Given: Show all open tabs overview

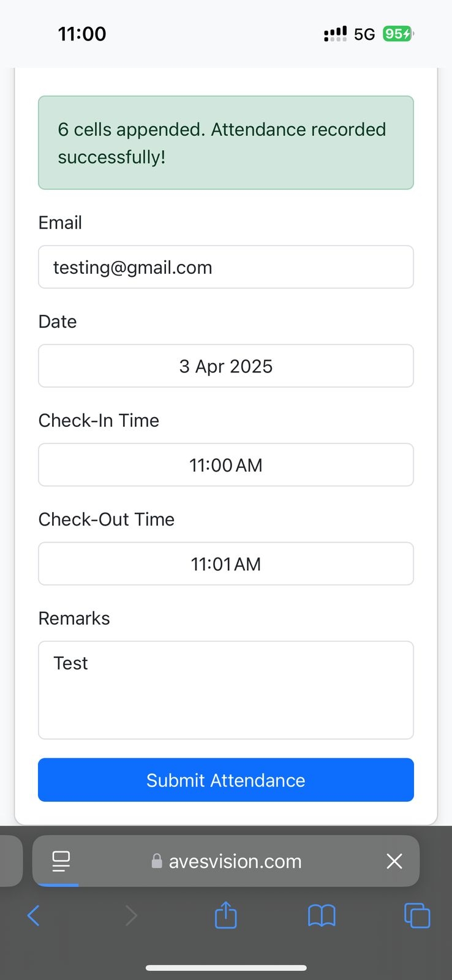Looking at the screenshot, I should click(417, 916).
